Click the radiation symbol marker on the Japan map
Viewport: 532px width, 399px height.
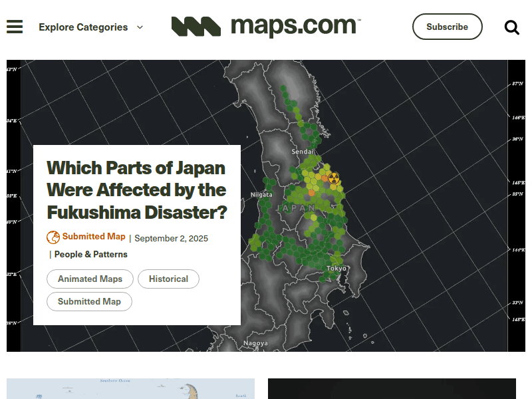[x=332, y=178]
